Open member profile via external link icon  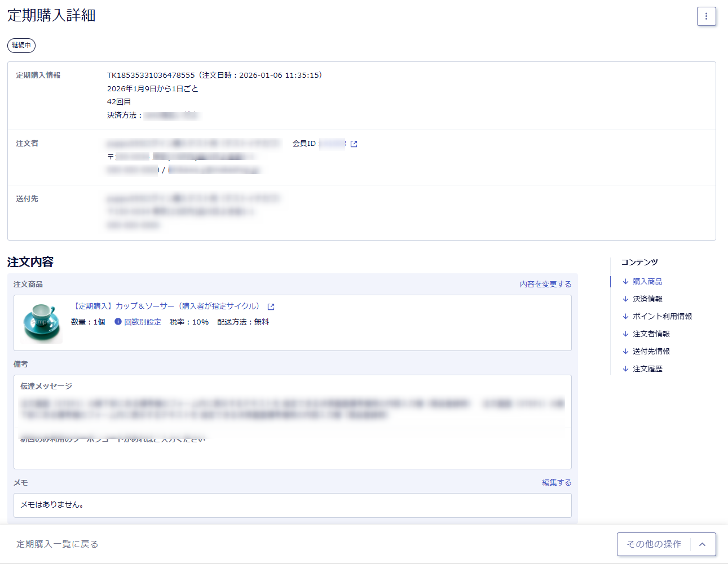[354, 144]
